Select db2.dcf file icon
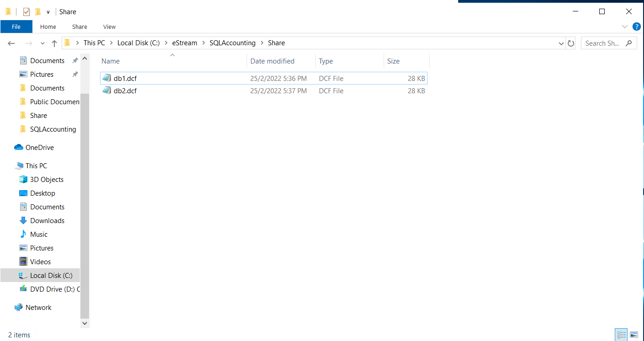 (106, 91)
